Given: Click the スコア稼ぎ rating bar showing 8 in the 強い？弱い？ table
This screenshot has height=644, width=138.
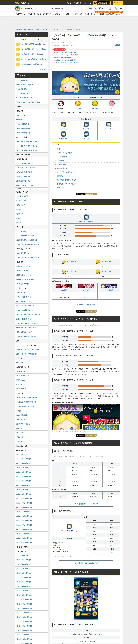Looking at the screenshot, I should (x=92, y=225).
